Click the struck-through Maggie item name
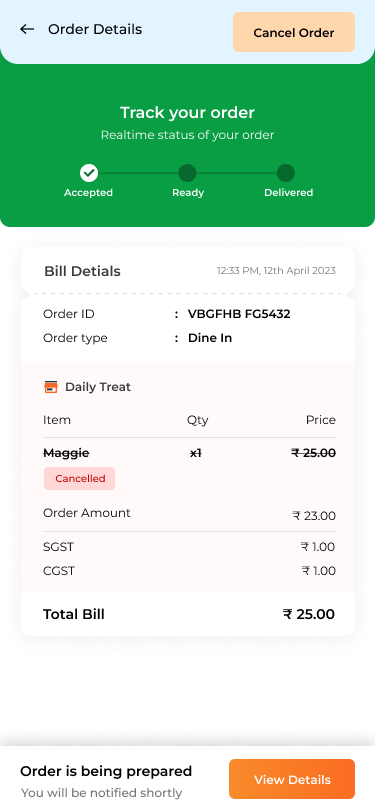 66,453
